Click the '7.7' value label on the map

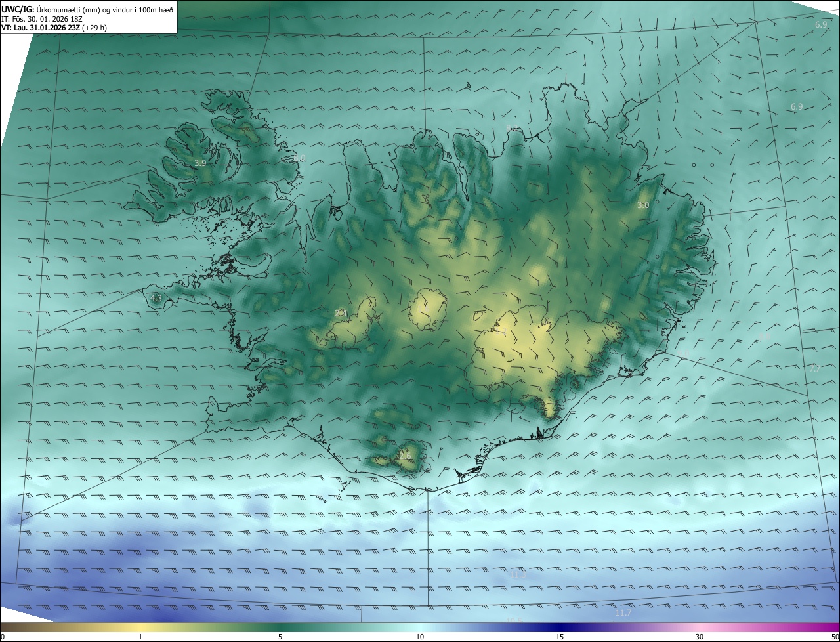click(815, 369)
